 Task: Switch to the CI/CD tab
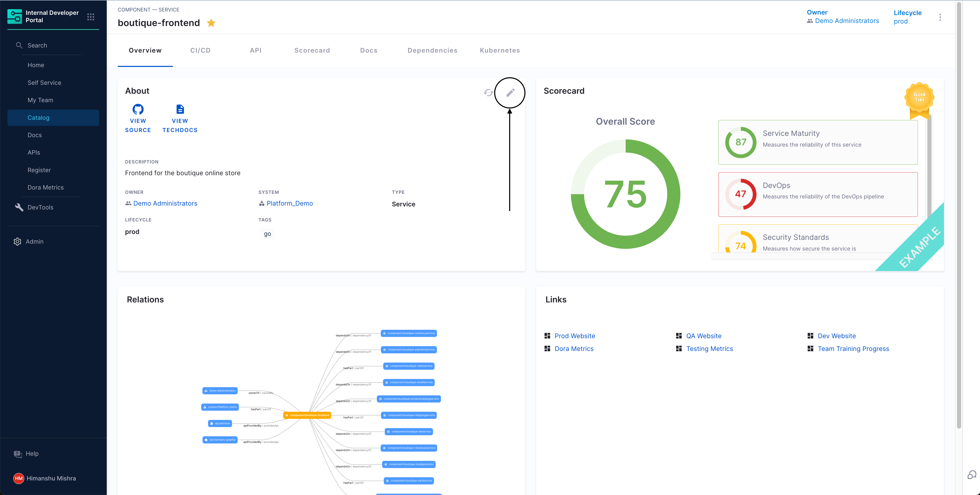pos(200,51)
